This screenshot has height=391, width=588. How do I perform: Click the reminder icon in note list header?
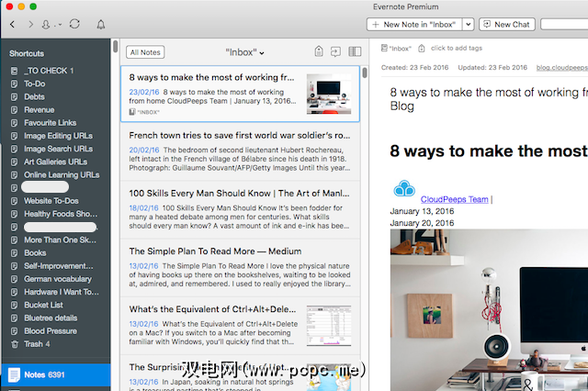click(x=319, y=51)
